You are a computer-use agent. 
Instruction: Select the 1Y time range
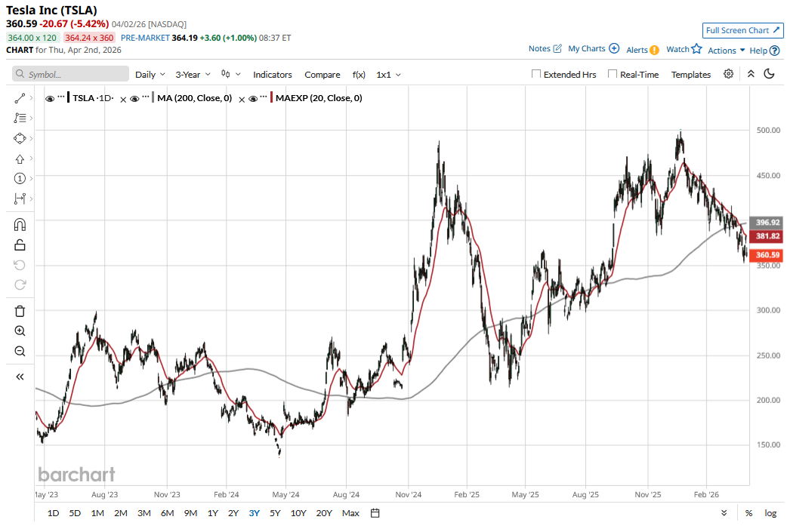213,513
